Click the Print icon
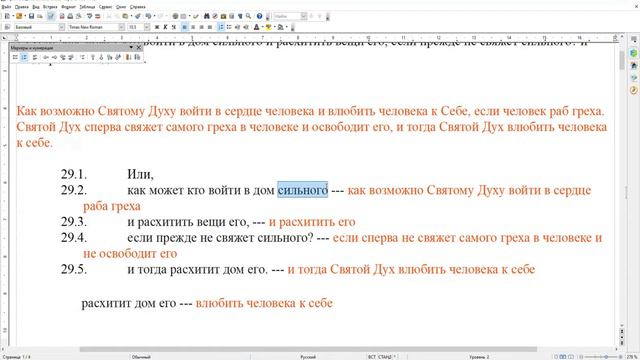Image resolution: width=640 pixels, height=360 pixels. (70, 16)
